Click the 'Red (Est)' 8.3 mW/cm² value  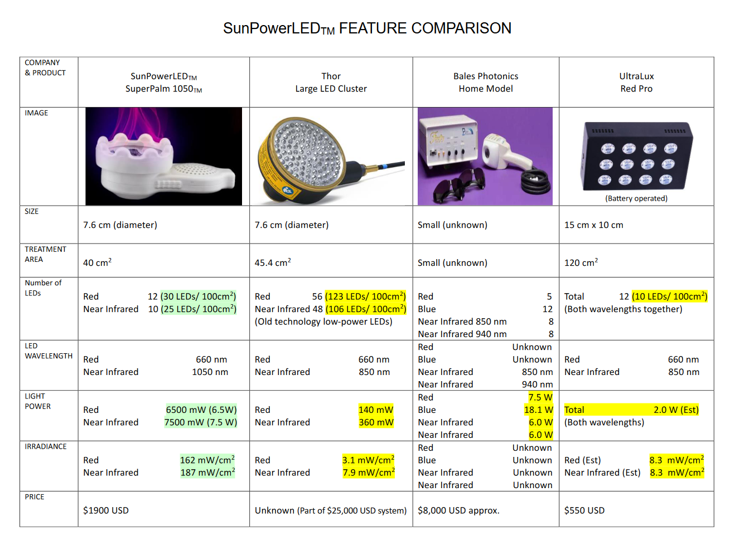coord(676,460)
